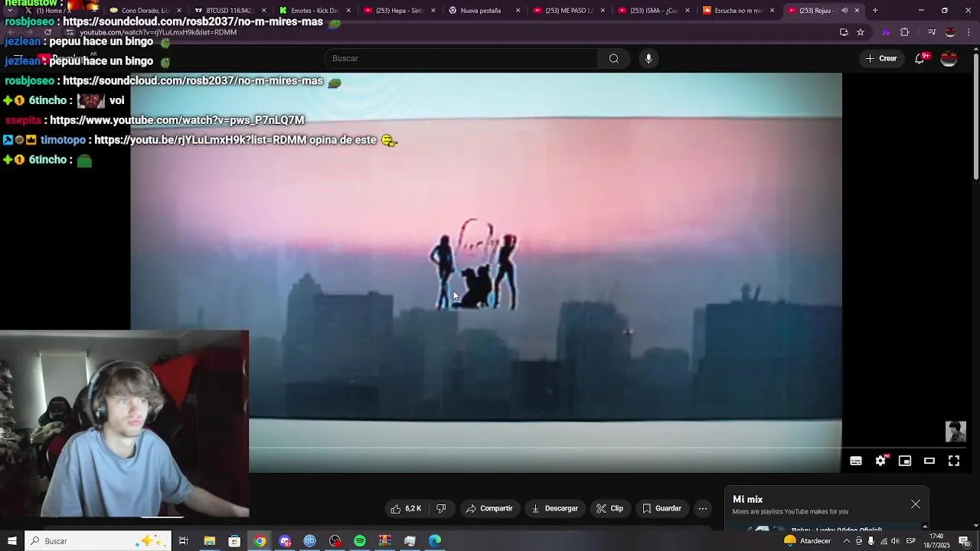Image resolution: width=980 pixels, height=551 pixels.
Task: Open Windows notification center icon
Action: (x=965, y=541)
